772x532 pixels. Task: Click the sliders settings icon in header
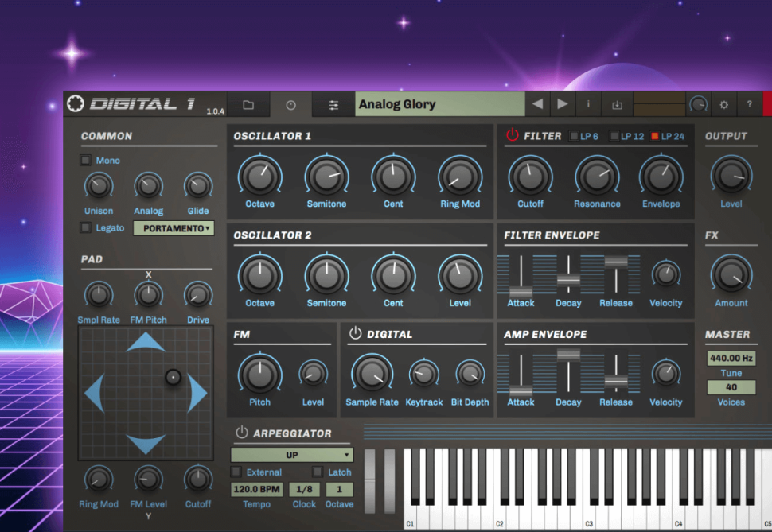[x=333, y=104]
